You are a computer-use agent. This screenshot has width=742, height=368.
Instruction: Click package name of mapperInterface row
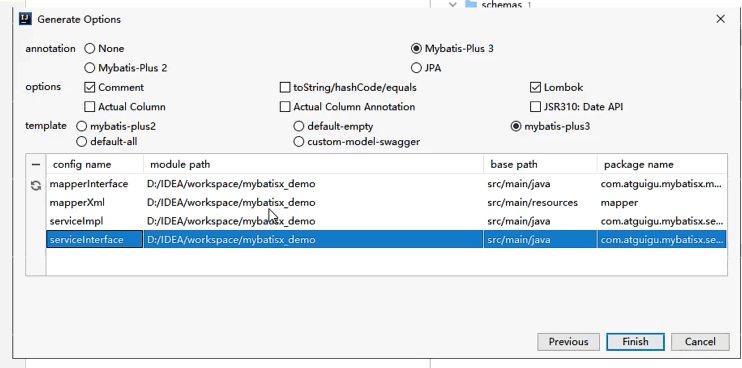pos(662,184)
